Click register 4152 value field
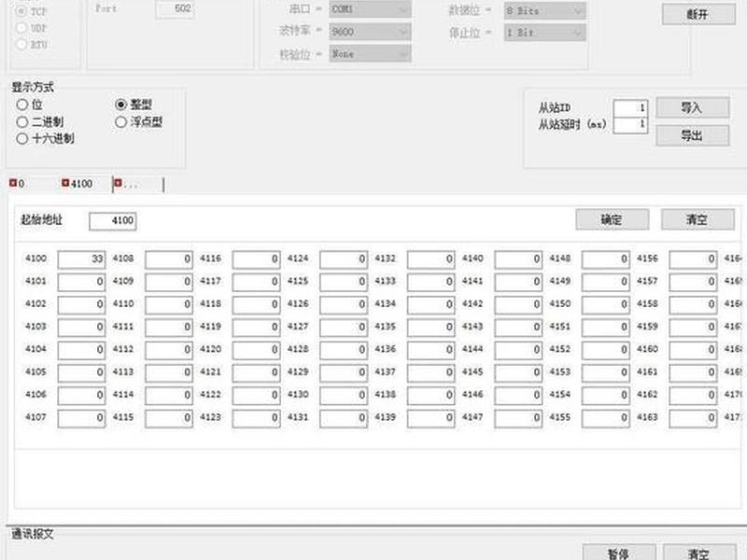This screenshot has height=560, width=747. 605,351
